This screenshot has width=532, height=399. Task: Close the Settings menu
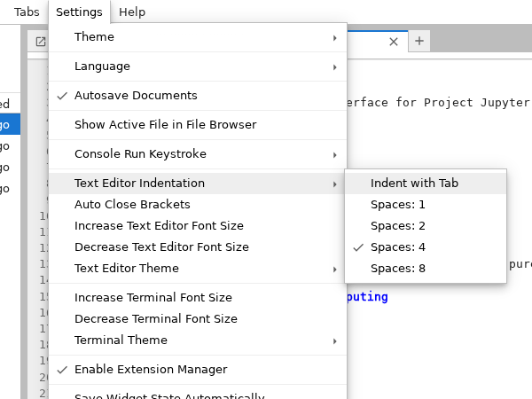tap(79, 12)
